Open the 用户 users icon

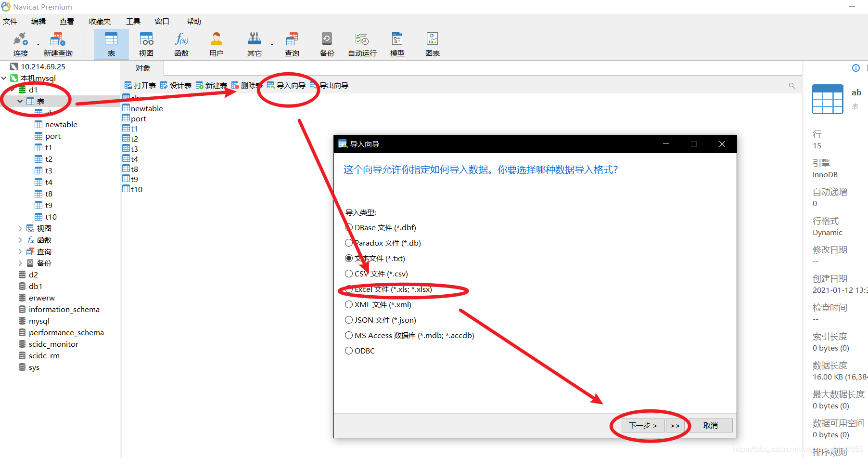[x=217, y=44]
